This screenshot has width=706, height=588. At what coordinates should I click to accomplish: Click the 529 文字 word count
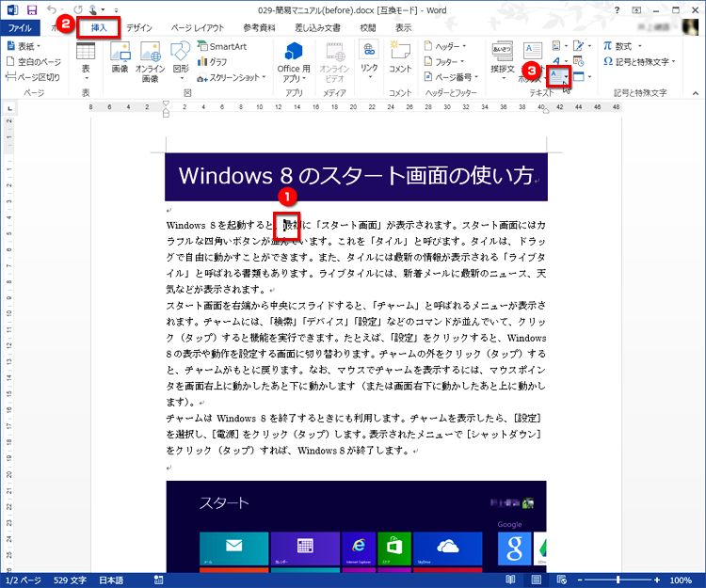pyautogui.click(x=70, y=580)
